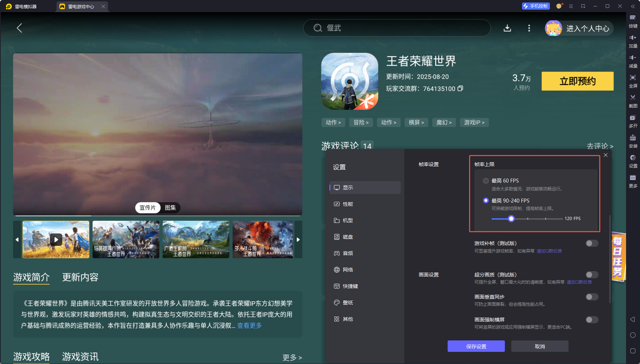Open the 其他 settings tab
Viewport: 640px width, 364px height.
pyautogui.click(x=365, y=319)
